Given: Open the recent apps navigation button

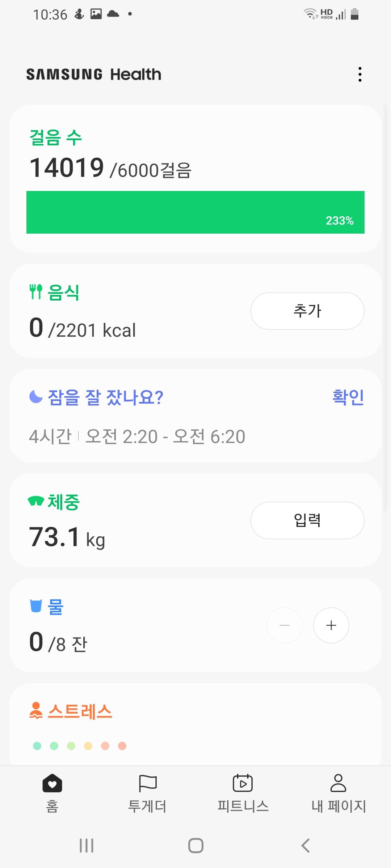Looking at the screenshot, I should coord(87,846).
